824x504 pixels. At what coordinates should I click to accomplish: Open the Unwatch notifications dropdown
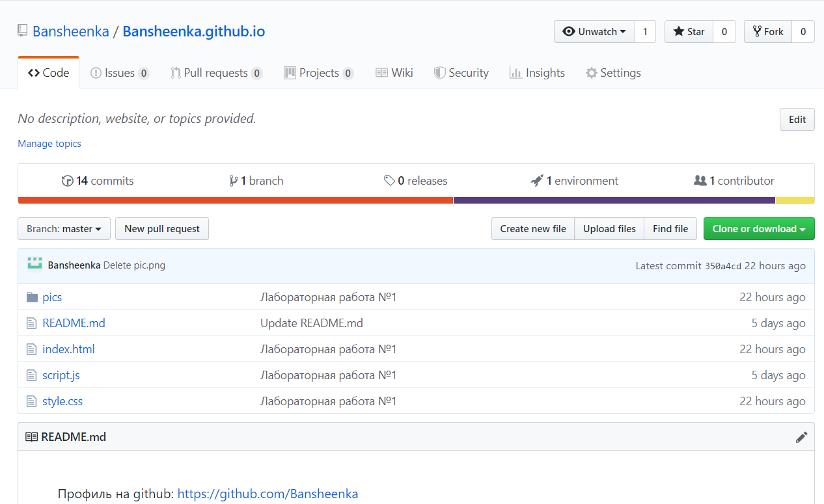(x=594, y=32)
